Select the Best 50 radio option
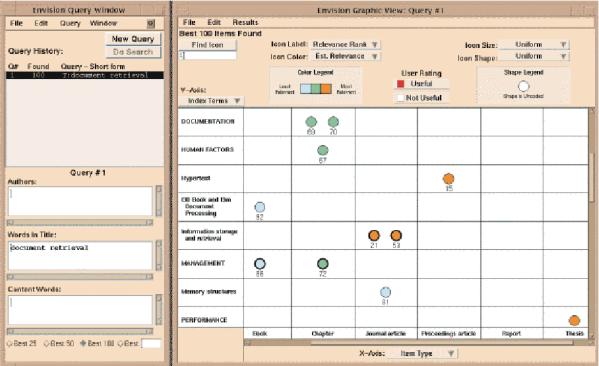The image size is (599, 366). (x=47, y=343)
